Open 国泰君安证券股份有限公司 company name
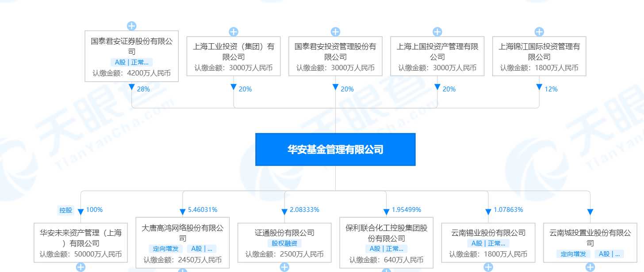The width and height of the screenshot is (644, 272). pos(132,46)
